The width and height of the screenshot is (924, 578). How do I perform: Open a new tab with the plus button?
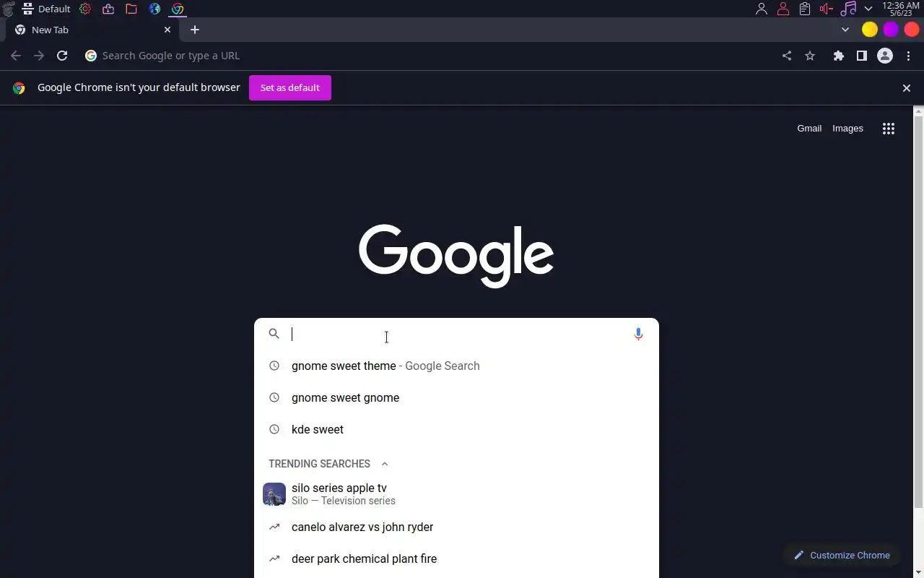click(x=195, y=30)
